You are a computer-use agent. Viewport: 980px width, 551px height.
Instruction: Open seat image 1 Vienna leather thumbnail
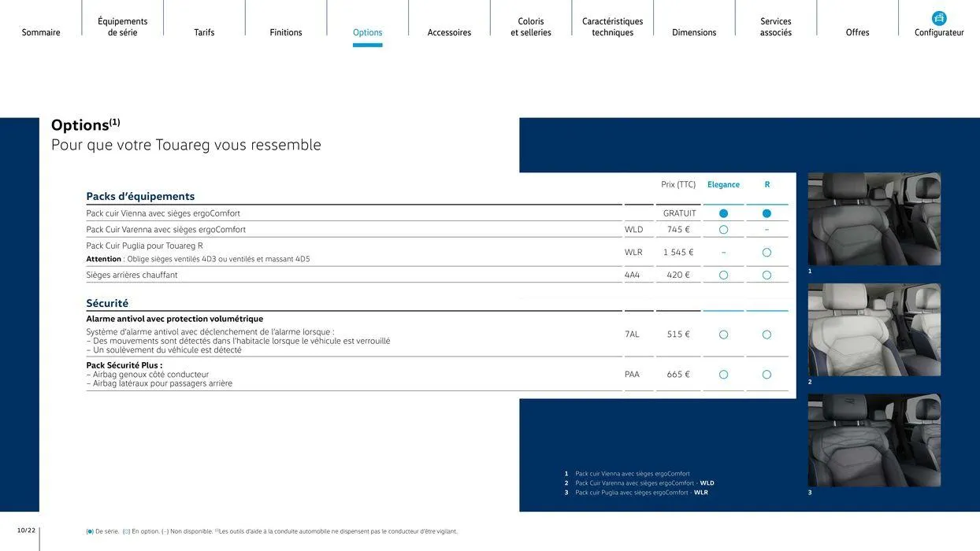pos(874,219)
